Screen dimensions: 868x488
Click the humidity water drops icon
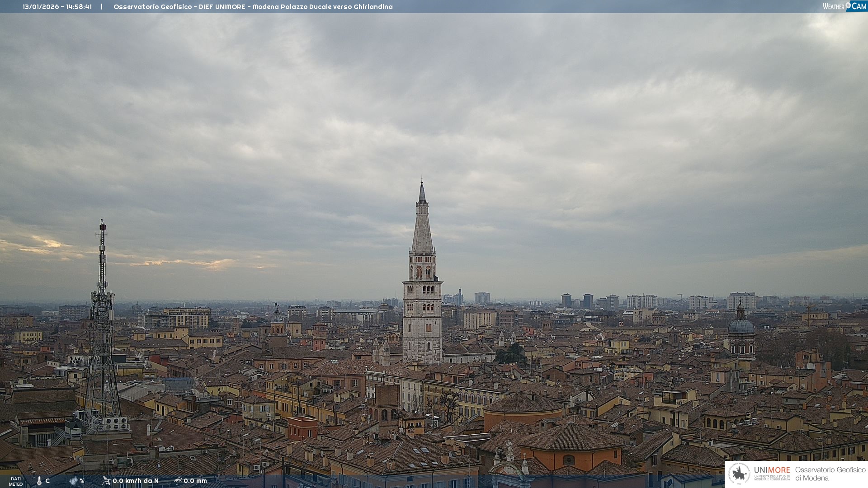(x=74, y=481)
